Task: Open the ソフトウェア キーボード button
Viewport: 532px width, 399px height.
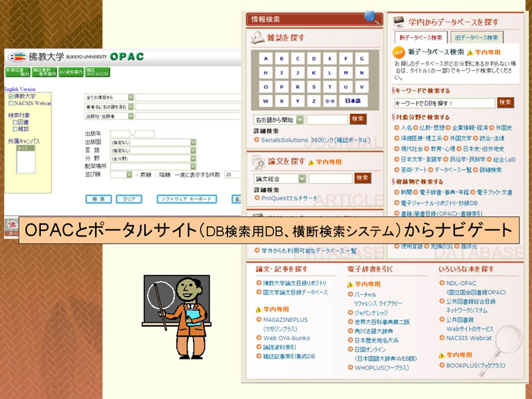Action: (x=187, y=199)
